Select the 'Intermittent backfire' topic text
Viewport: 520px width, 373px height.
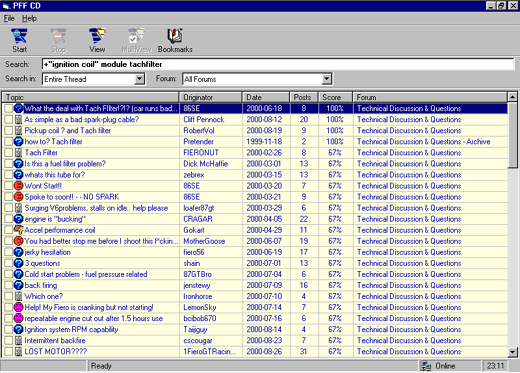[x=55, y=340]
